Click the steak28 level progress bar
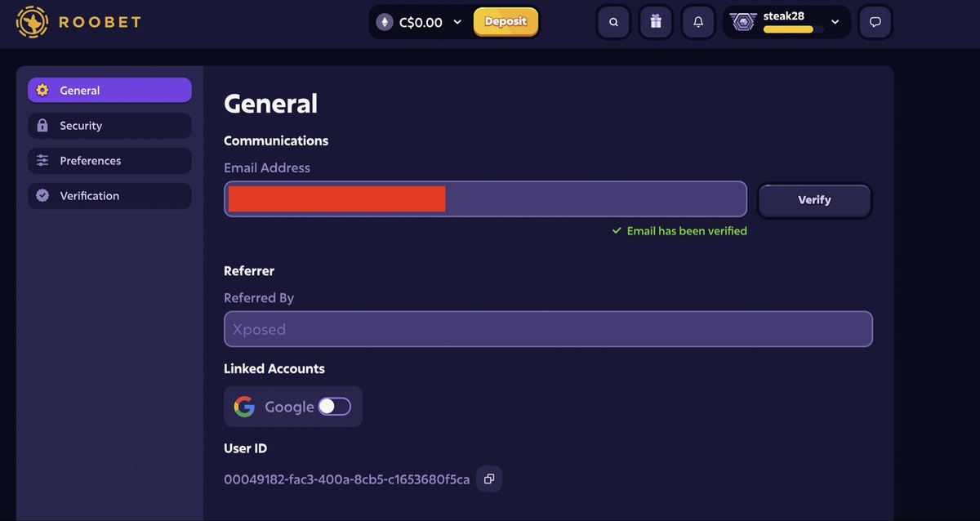980x521 pixels. point(793,29)
